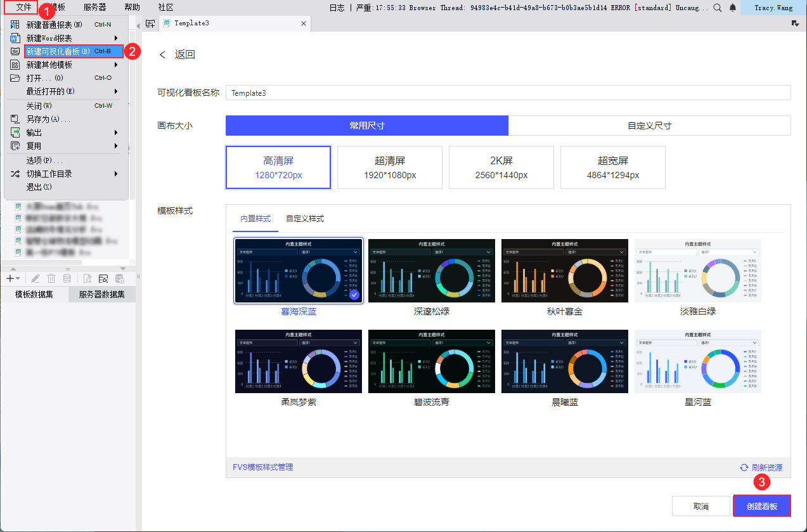The width and height of the screenshot is (807, 532).
Task: Open notifications via the bell icon
Action: point(733,8)
